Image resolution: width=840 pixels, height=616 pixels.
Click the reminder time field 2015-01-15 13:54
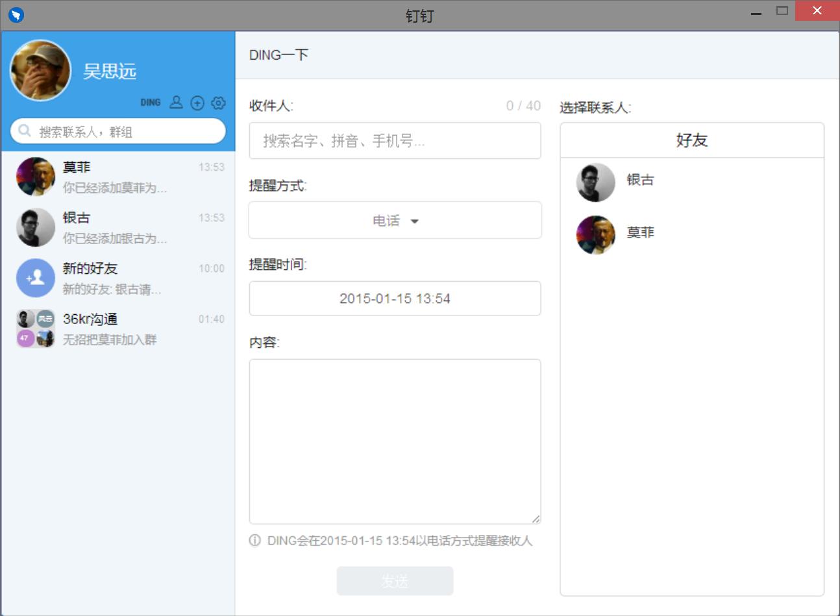395,299
